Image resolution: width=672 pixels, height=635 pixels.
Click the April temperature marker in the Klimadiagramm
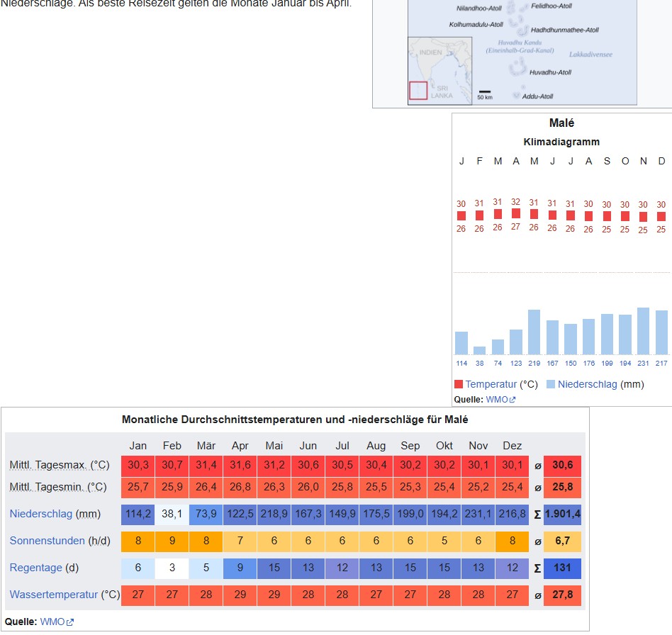pyautogui.click(x=516, y=213)
